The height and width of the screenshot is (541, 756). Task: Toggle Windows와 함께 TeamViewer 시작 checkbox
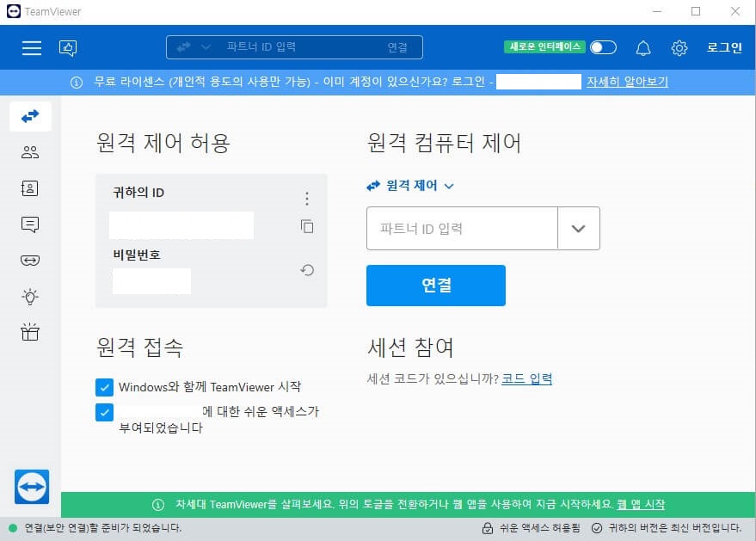(104, 387)
